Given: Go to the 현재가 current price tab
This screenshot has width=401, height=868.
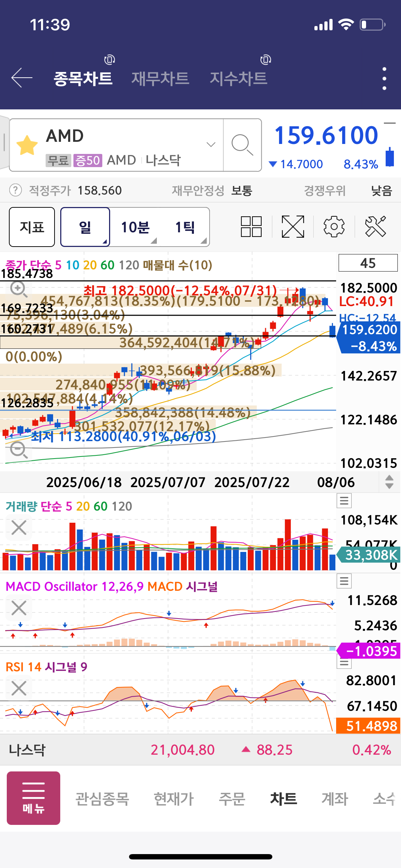Looking at the screenshot, I should tap(174, 799).
